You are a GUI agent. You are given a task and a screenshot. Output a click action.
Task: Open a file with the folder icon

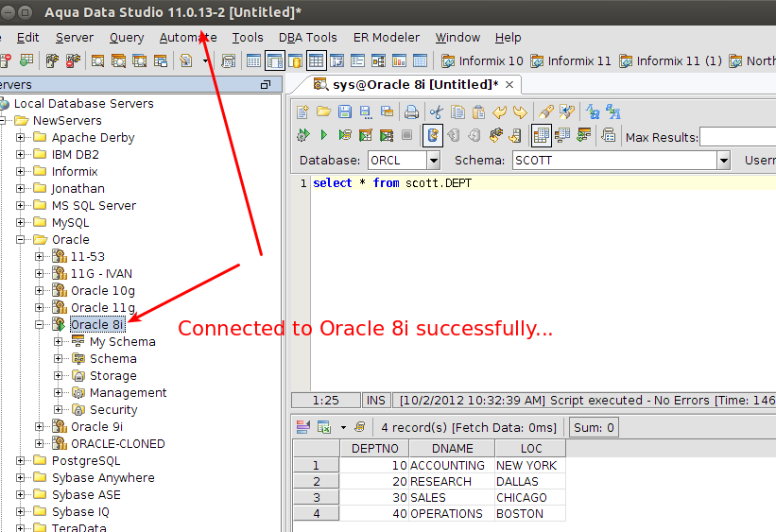pos(323,112)
